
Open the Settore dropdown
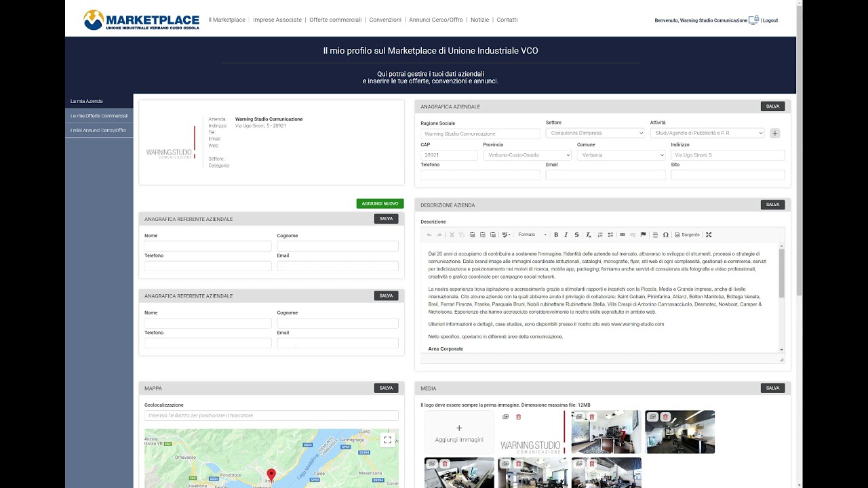[x=595, y=134]
